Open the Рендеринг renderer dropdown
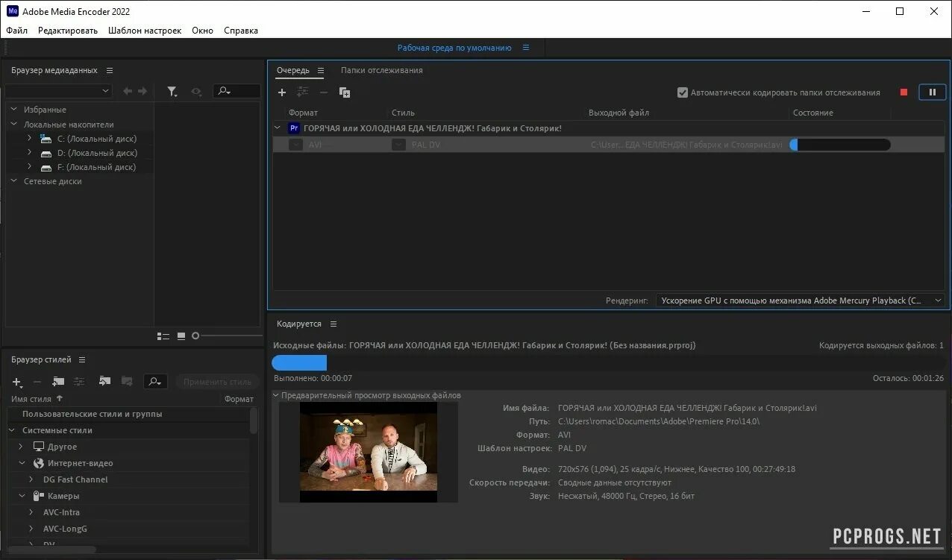The height and width of the screenshot is (560, 952). point(801,301)
